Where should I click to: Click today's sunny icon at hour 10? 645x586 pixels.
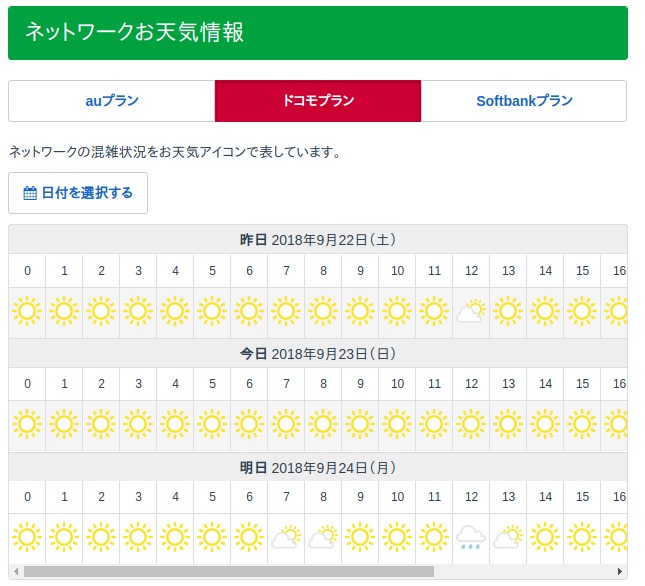click(x=397, y=425)
